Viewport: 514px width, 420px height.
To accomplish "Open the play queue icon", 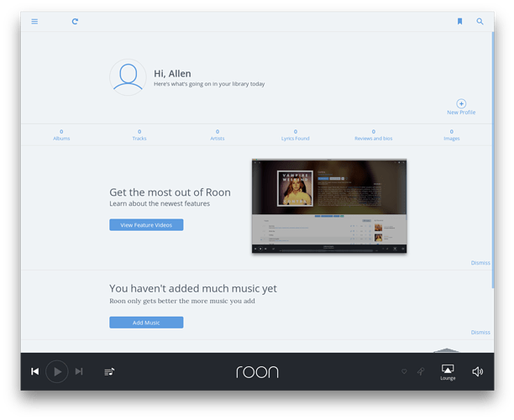I will (x=109, y=372).
